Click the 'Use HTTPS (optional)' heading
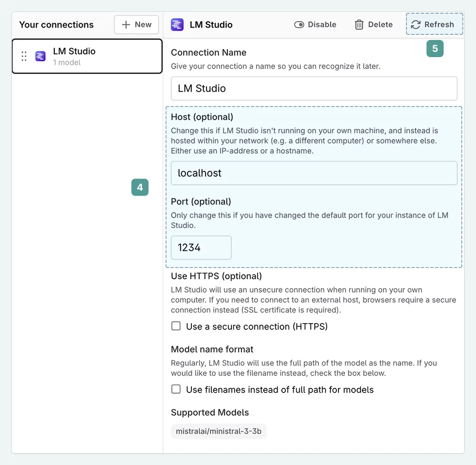 click(216, 276)
